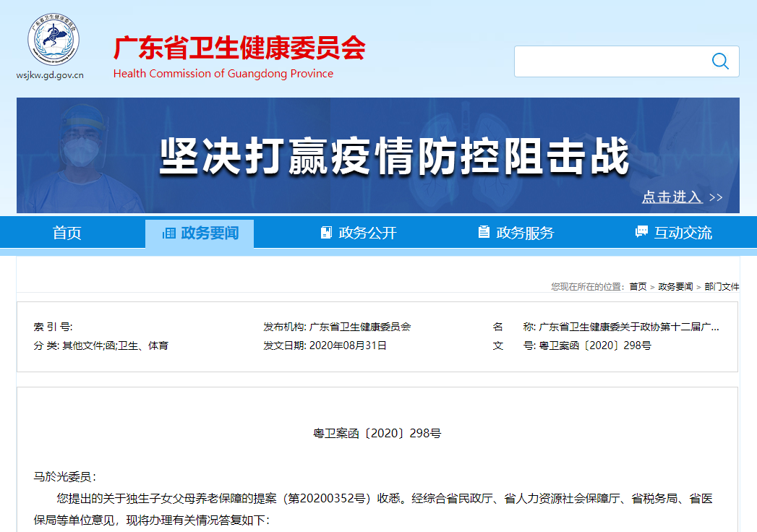Image resolution: width=757 pixels, height=532 pixels.
Task: Switch to the 政务服务 tab label
Action: pos(525,233)
